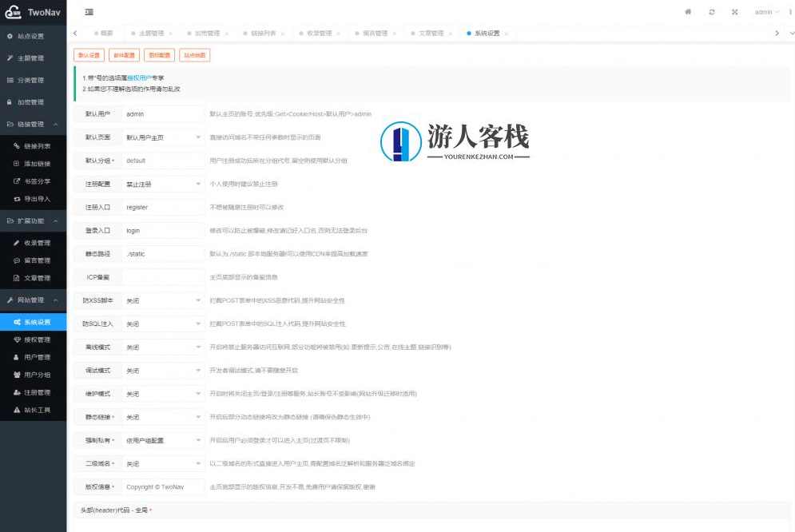Open 授权管理 in the sidebar

[36, 339]
